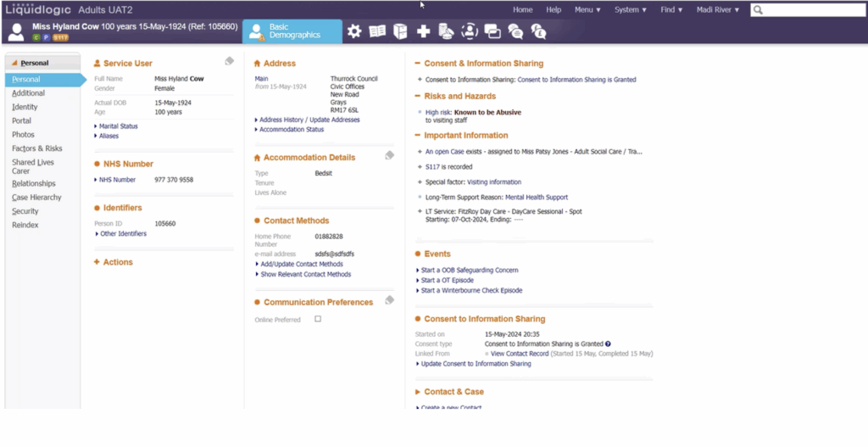Image resolution: width=868 pixels, height=447 pixels.
Task: Click Reindex in the sidebar
Action: [25, 225]
